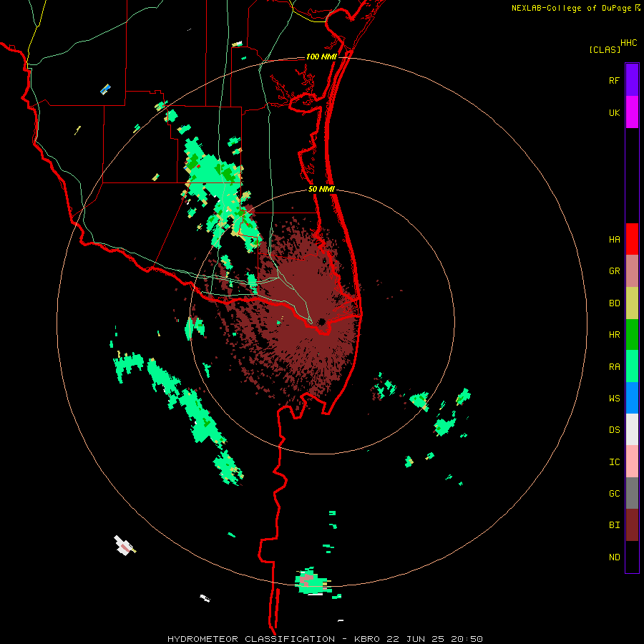Click the HYDROMETEOR CLASSIFICATION title text
This screenshot has width=644, height=644.
click(x=251, y=639)
